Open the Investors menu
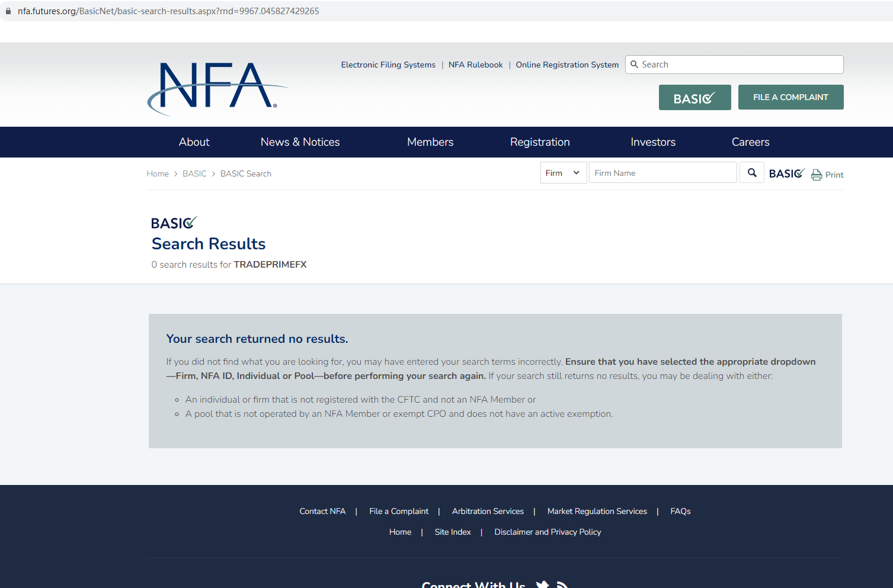Image resolution: width=893 pixels, height=588 pixels. click(x=653, y=142)
